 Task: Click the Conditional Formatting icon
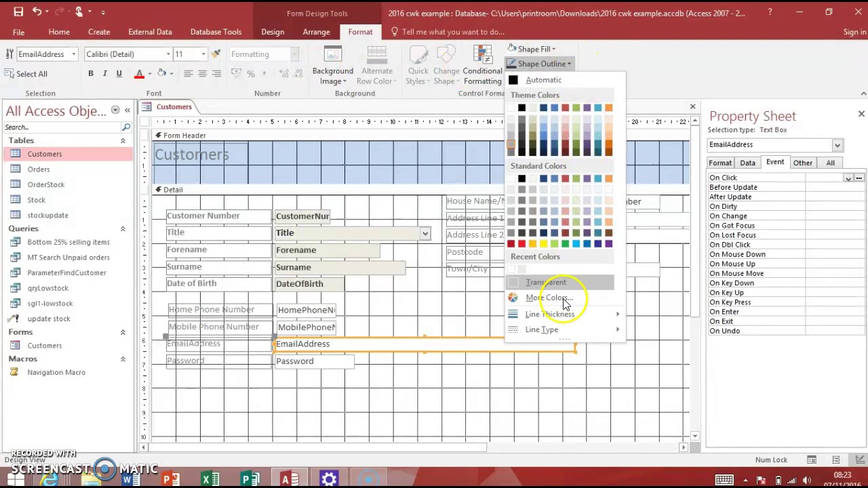[x=482, y=56]
